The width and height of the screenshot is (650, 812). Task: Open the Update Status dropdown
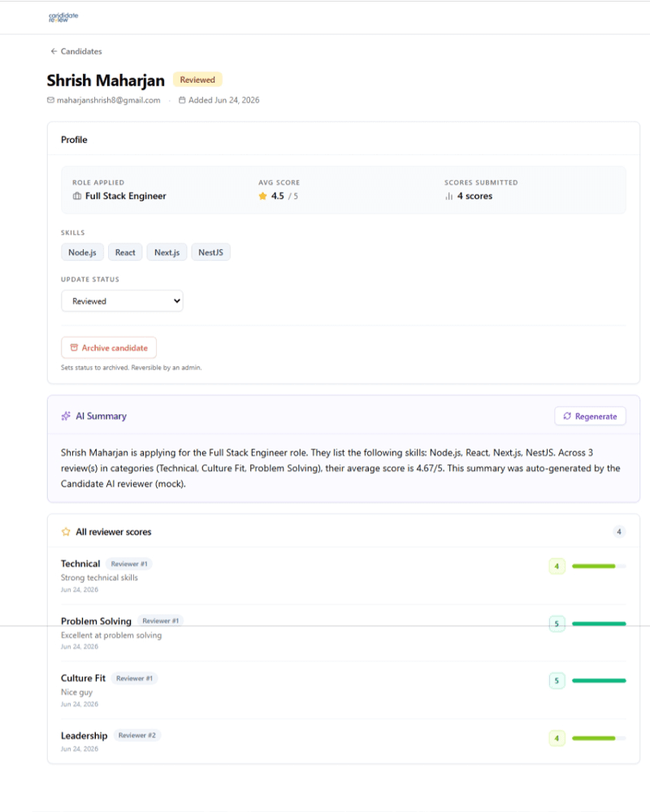(123, 301)
